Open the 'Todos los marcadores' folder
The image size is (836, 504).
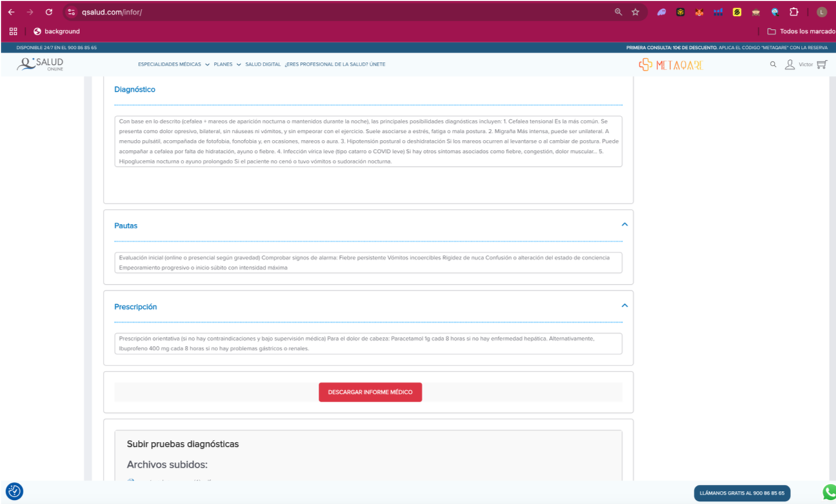pos(801,32)
